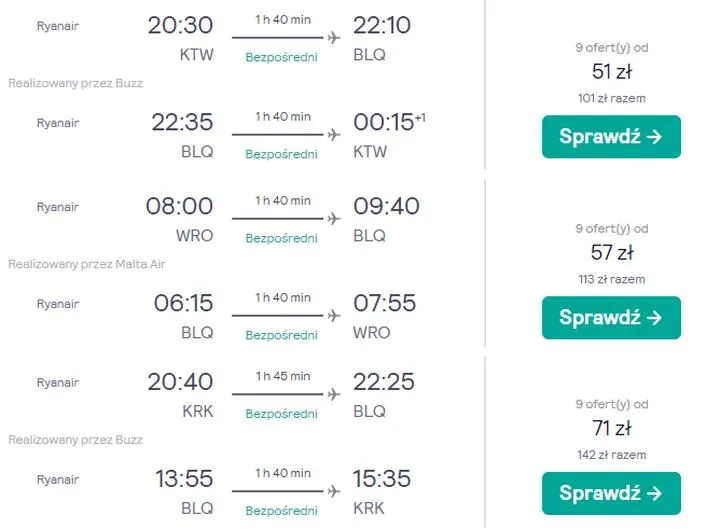
Task: Click plane icon on BLQ to WRO flight
Action: click(x=333, y=315)
